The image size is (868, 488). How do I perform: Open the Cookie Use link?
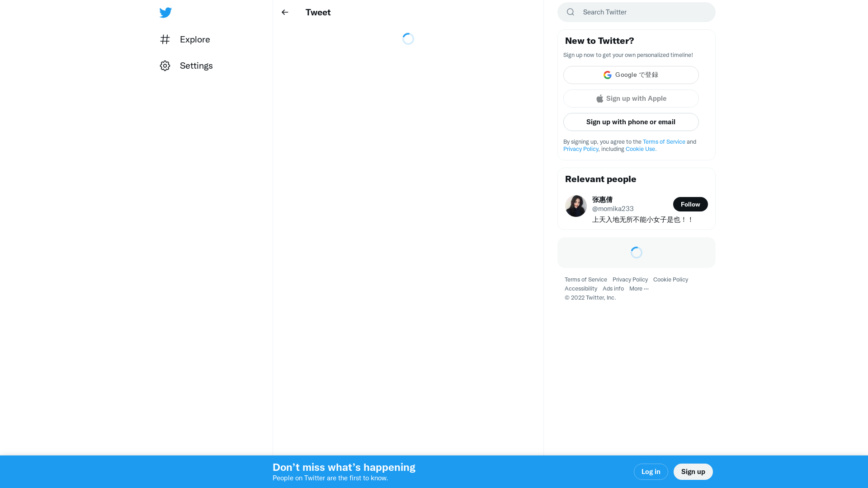point(641,149)
